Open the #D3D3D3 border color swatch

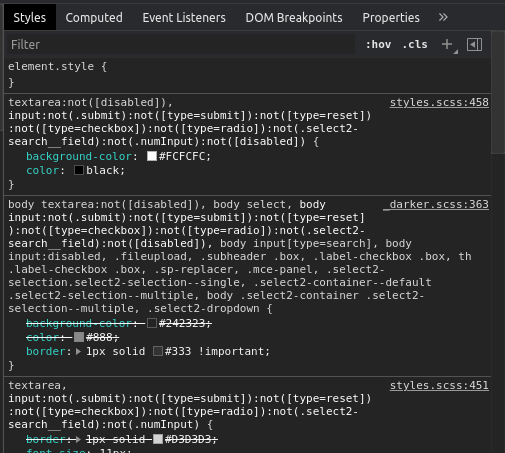click(158, 439)
